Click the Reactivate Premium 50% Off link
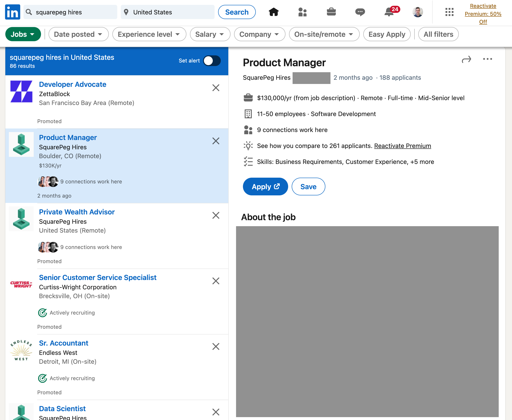Viewport: 512px width, 420px height. [483, 14]
